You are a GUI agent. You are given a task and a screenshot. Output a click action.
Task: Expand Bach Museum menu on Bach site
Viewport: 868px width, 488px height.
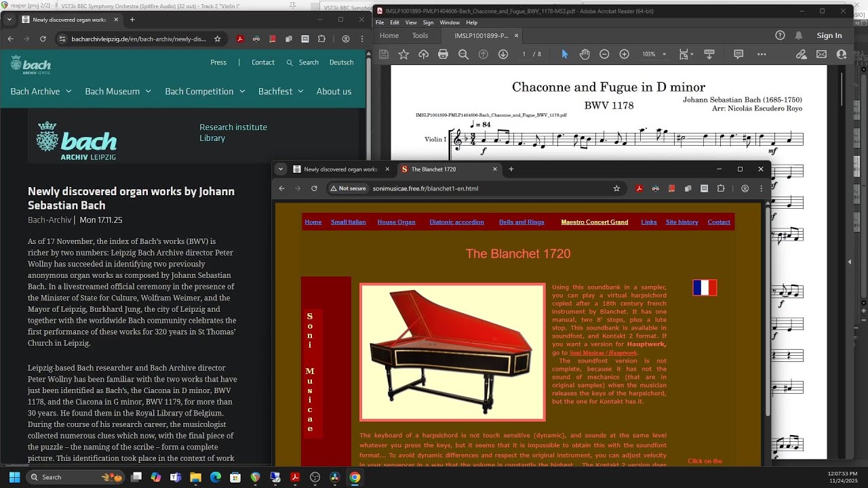point(118,91)
